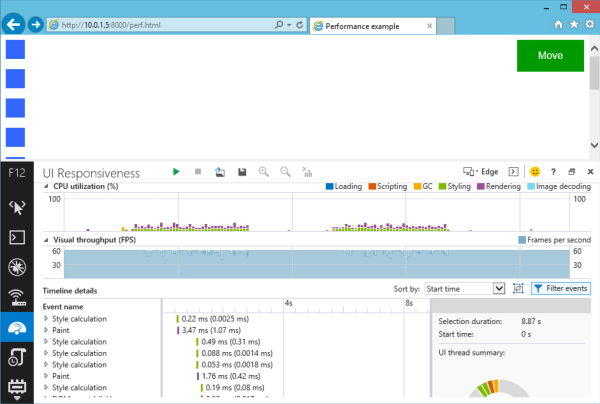Click the 4s marker on timeline ruler

[x=289, y=303]
